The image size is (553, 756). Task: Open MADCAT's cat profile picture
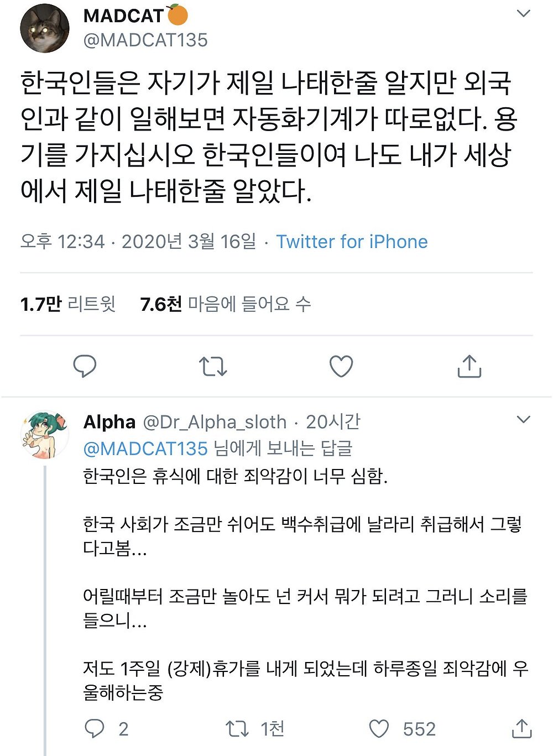[45, 28]
